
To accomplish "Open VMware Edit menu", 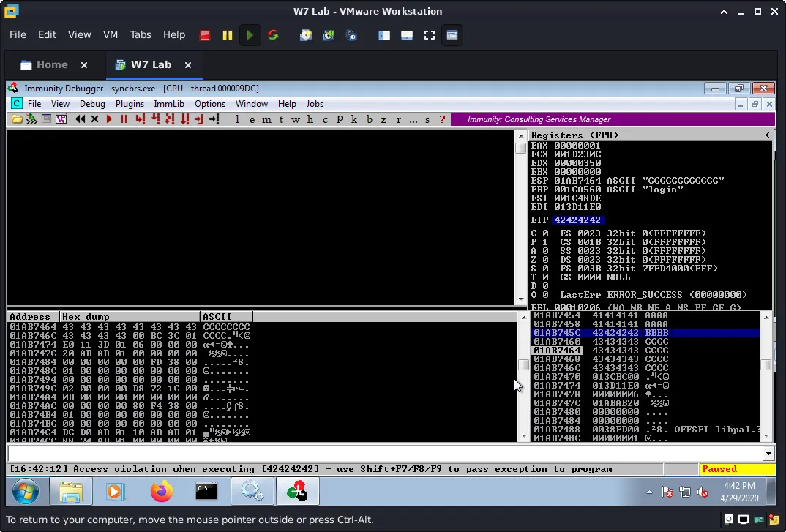I will click(x=47, y=34).
